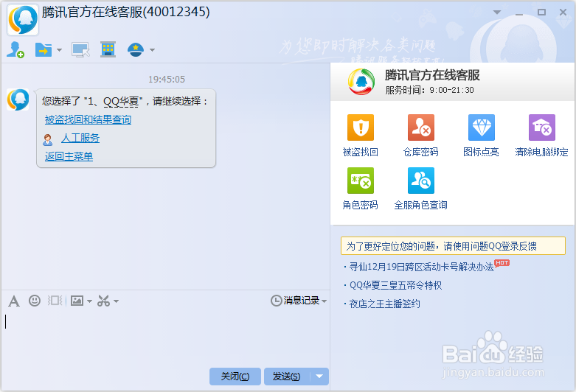Click the 腾讯官方在线客服(40012345) title text
Image resolution: width=576 pixels, height=392 pixels.
125,12
